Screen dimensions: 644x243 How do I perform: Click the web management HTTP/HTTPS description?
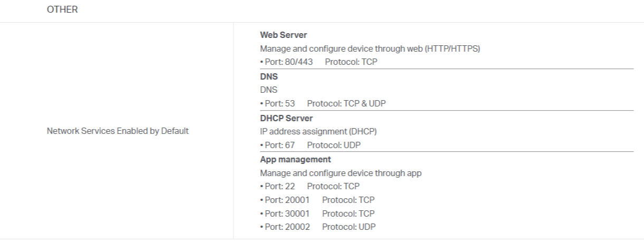click(370, 49)
